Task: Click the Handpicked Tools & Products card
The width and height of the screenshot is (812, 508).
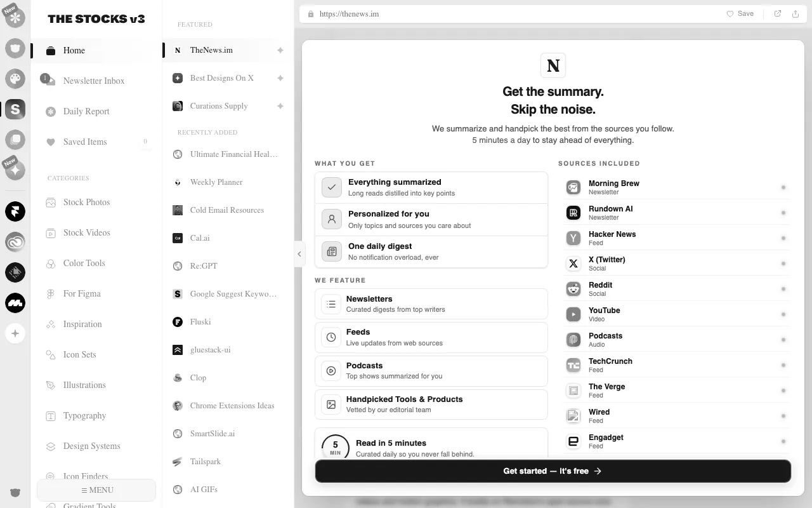Action: tap(431, 404)
